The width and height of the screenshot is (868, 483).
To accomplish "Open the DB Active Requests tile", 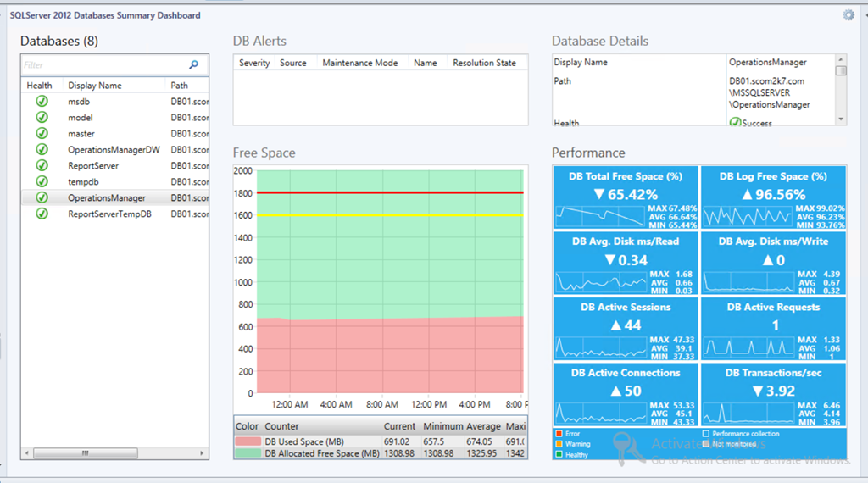I will click(x=773, y=329).
